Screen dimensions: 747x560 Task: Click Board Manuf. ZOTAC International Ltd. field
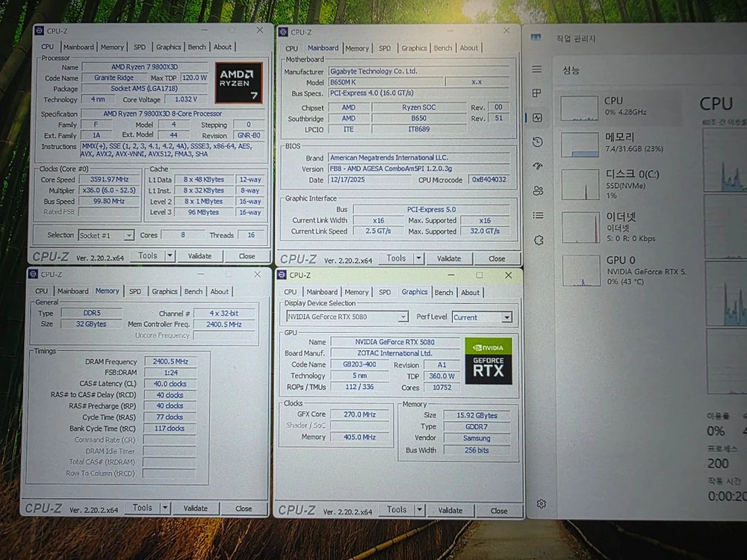pos(394,353)
